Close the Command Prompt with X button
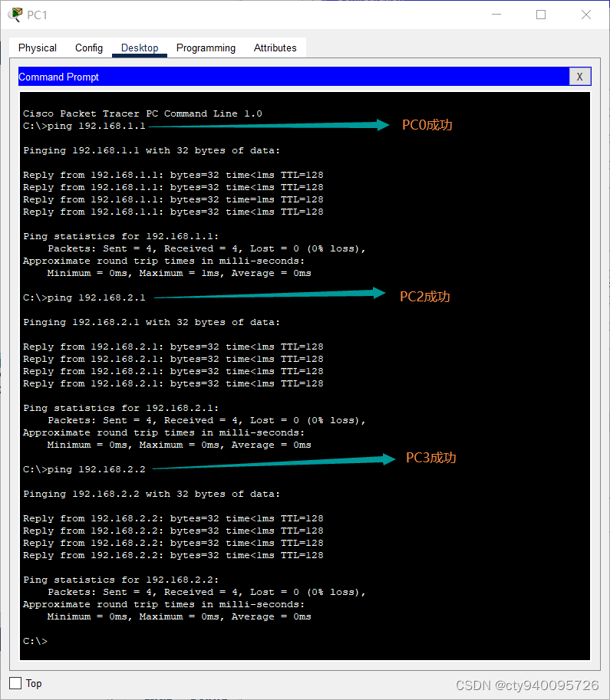This screenshot has width=610, height=700. [579, 77]
